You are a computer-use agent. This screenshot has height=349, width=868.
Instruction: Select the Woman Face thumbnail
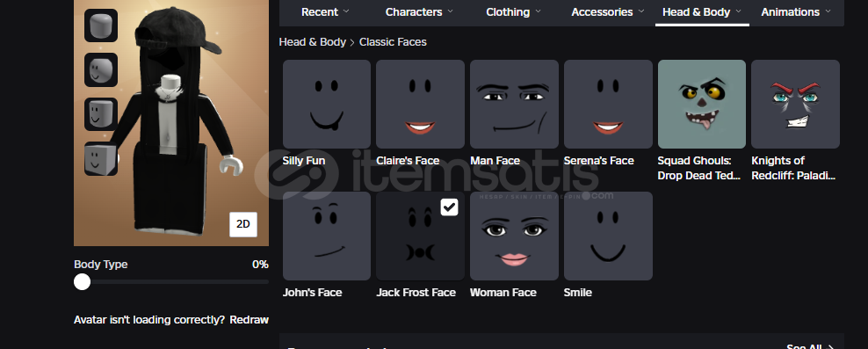pos(514,236)
